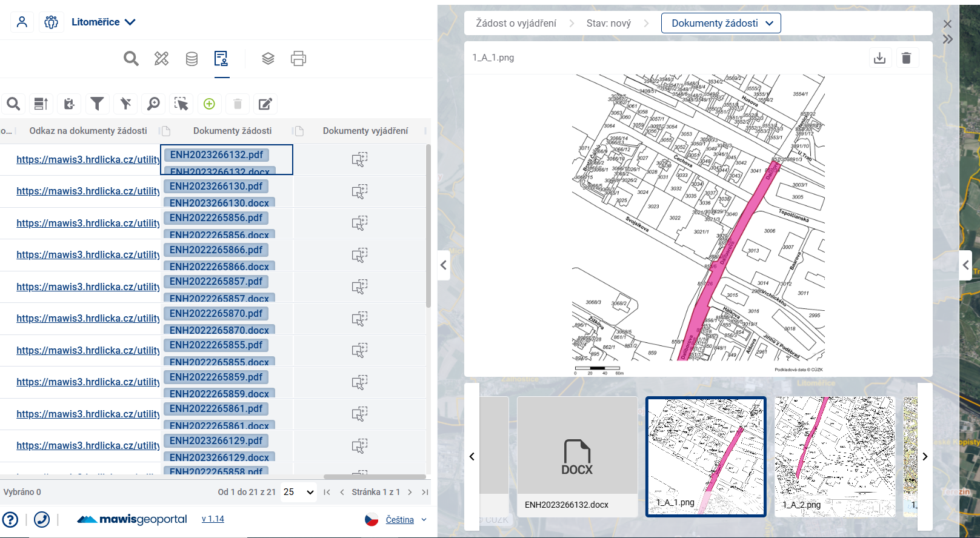Open the rows-per-page selector showing 25
Screen dimensions: 980x538
pos(299,492)
